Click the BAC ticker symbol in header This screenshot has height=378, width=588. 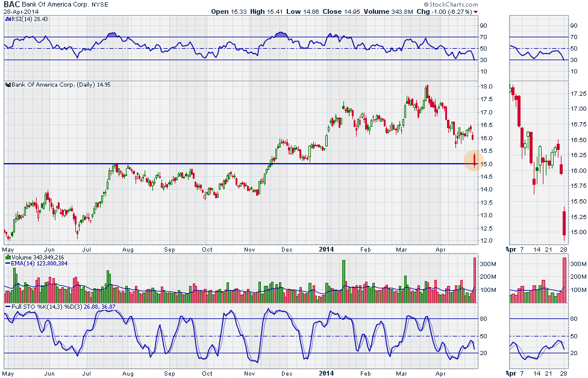[11, 4]
